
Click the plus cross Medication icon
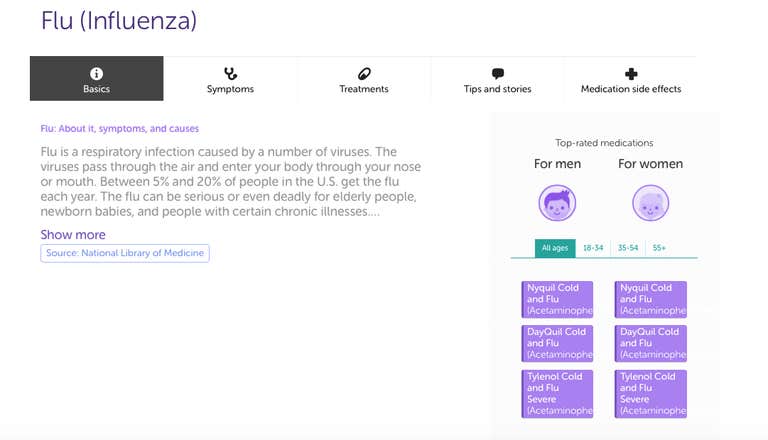tap(631, 74)
